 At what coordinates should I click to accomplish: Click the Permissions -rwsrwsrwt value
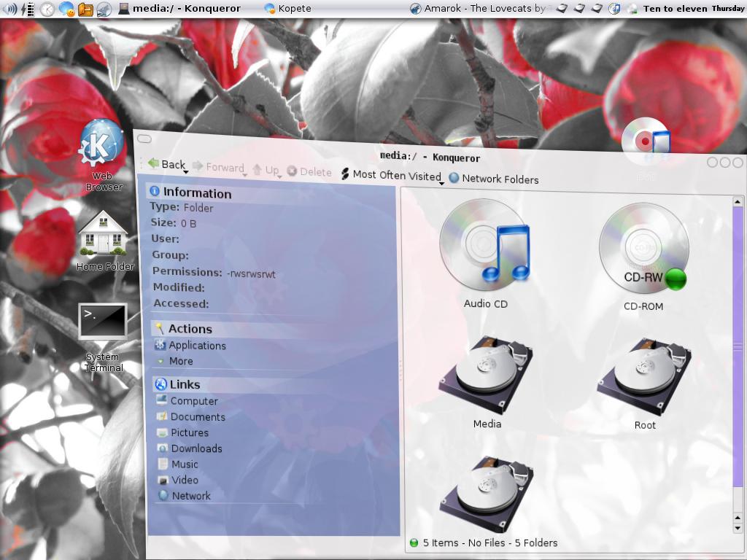click(251, 274)
